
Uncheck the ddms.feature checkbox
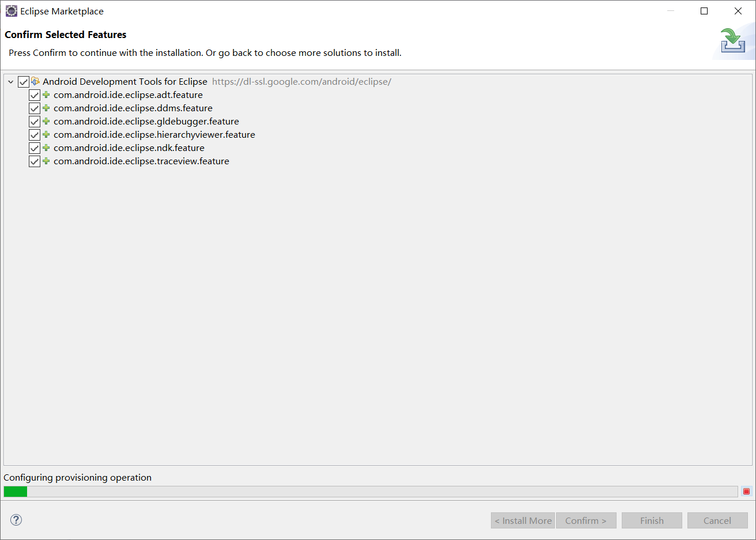coord(35,108)
